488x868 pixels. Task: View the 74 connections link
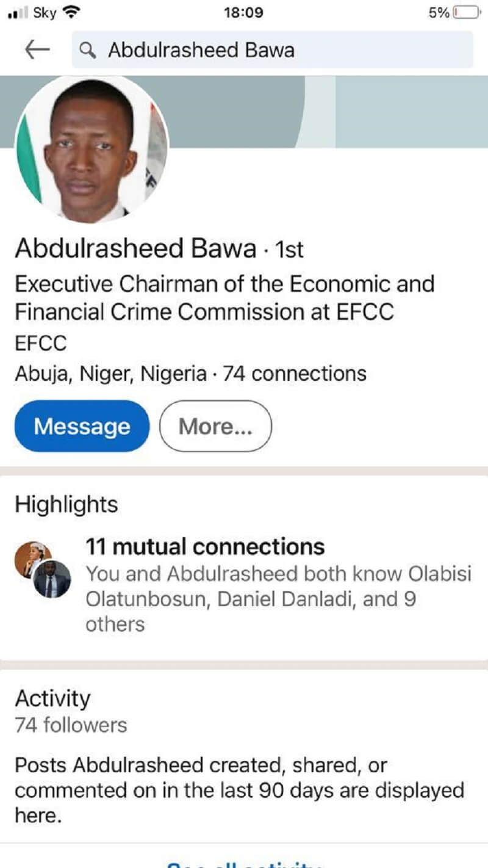click(295, 374)
